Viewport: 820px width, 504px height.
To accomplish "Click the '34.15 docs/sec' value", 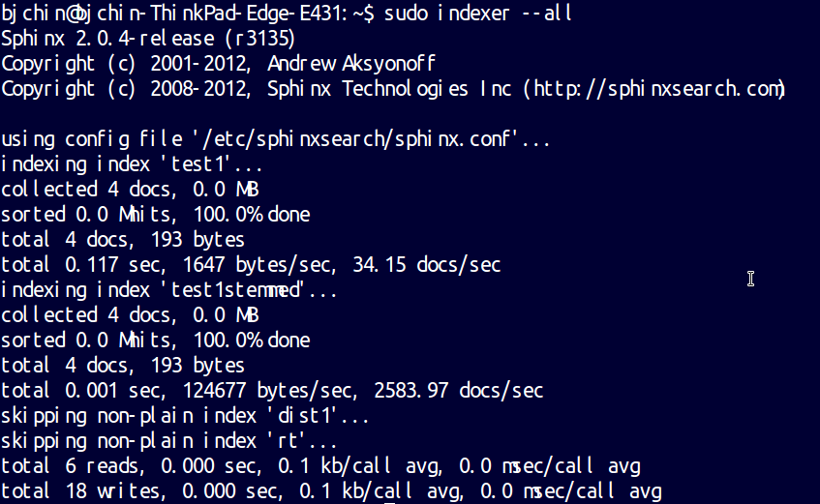I will [x=427, y=264].
